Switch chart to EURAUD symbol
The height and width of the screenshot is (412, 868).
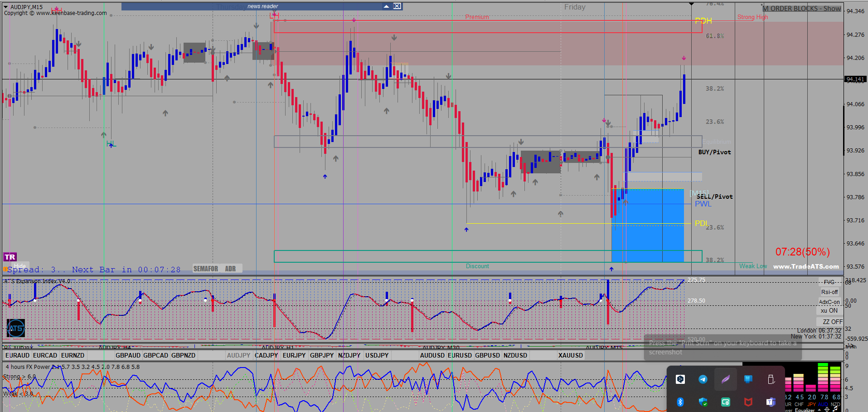(18, 355)
